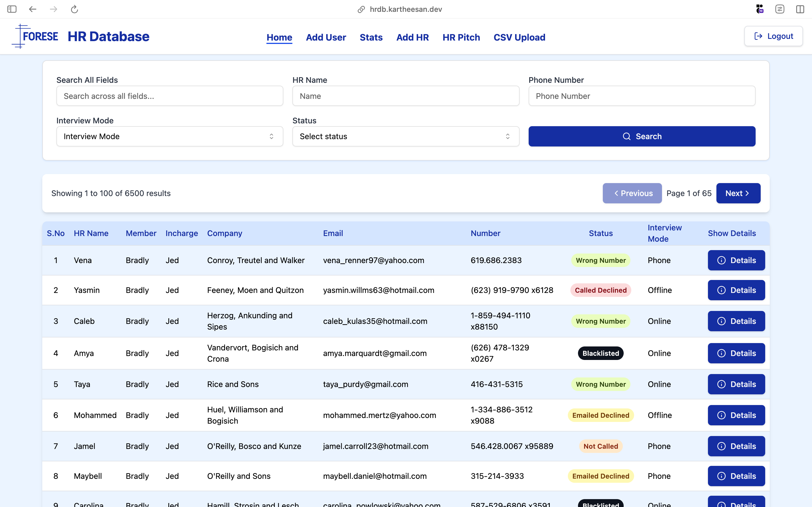Switch to the Stats page
This screenshot has width=812, height=507.
point(371,37)
